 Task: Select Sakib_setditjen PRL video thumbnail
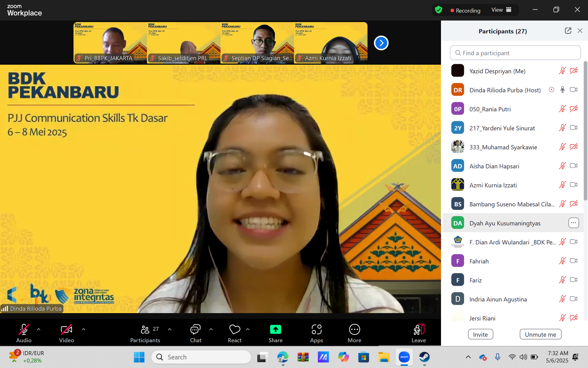point(184,43)
